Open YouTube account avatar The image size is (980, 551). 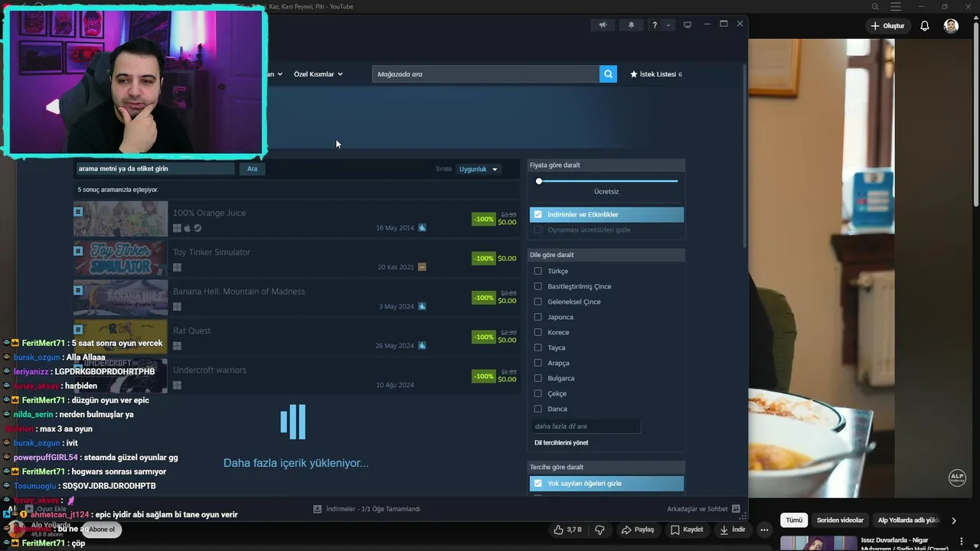[x=951, y=26]
